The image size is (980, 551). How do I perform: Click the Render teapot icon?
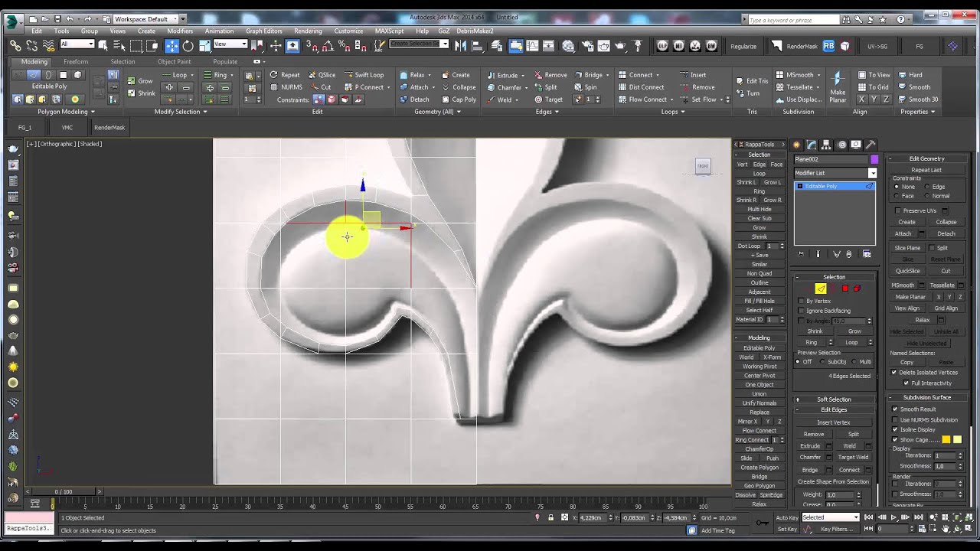tap(619, 46)
